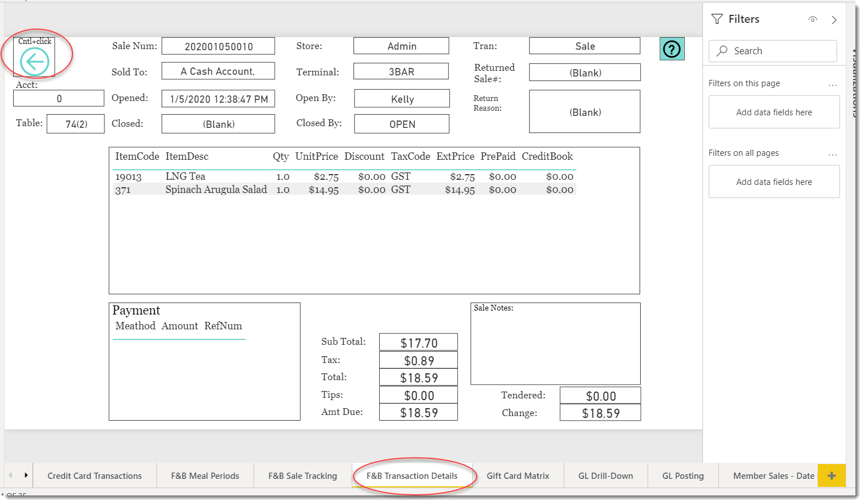Toggle the Filters pane eye icon
The image size is (864, 504).
click(813, 19)
